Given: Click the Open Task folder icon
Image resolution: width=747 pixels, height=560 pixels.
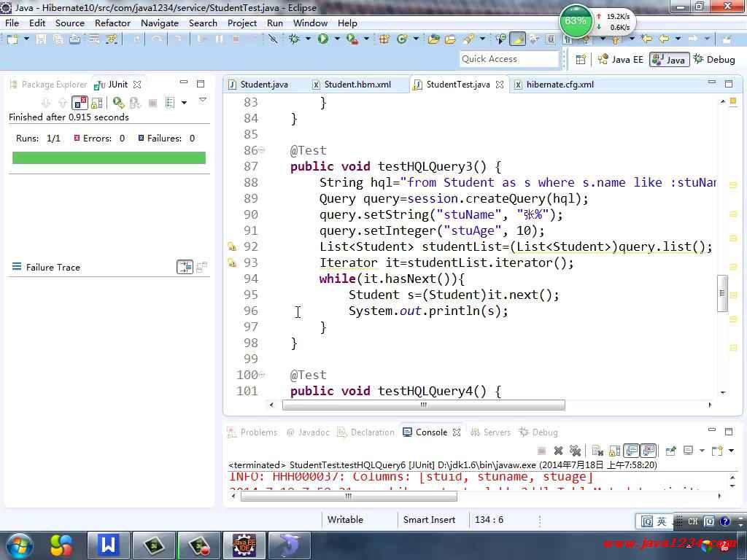Looking at the screenshot, I should click(x=450, y=39).
